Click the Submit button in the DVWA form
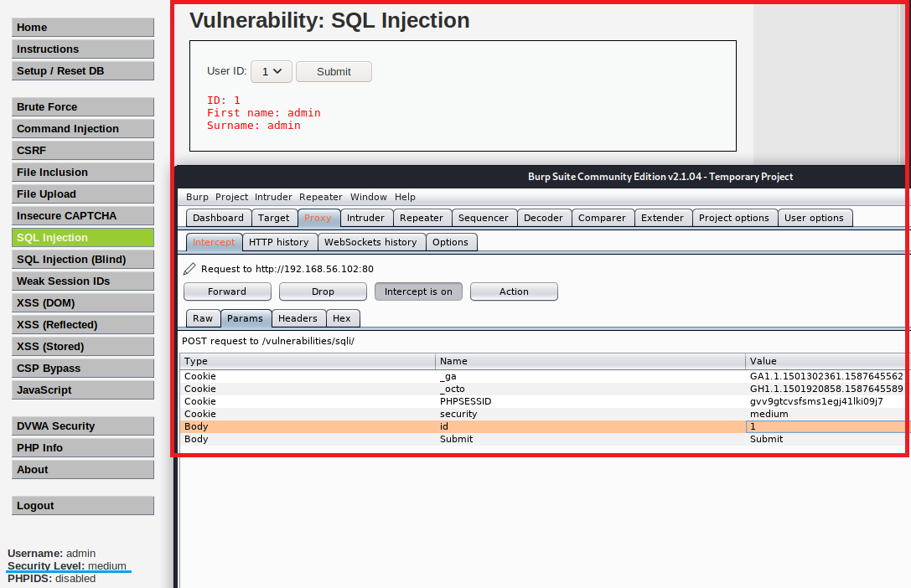 pos(334,71)
